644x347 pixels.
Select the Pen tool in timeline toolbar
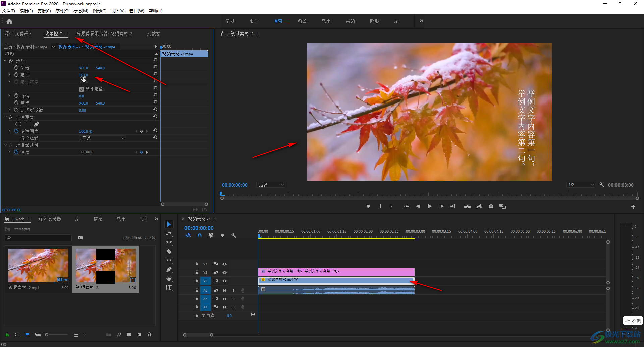tap(169, 269)
